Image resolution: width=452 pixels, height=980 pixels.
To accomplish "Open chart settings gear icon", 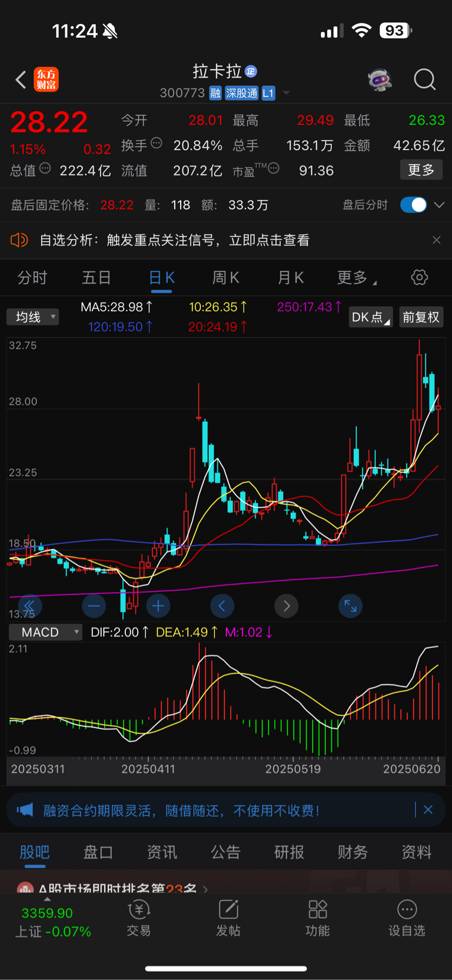I will click(x=420, y=277).
